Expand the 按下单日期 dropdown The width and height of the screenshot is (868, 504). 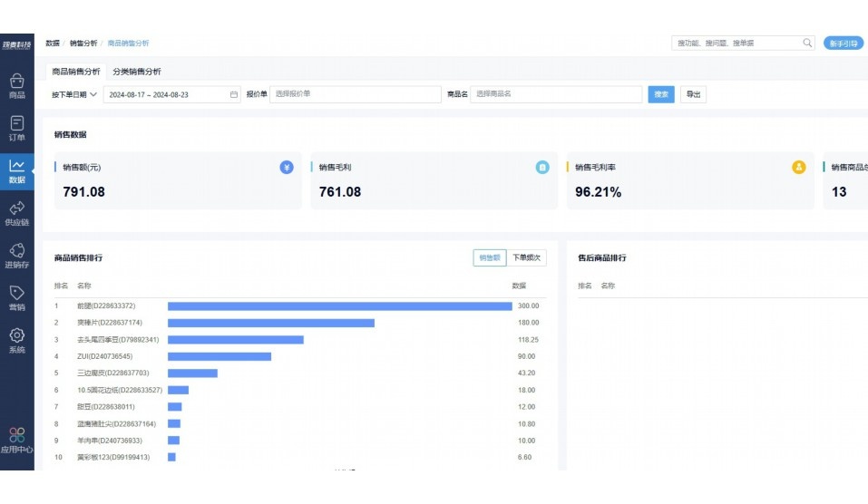pos(74,94)
